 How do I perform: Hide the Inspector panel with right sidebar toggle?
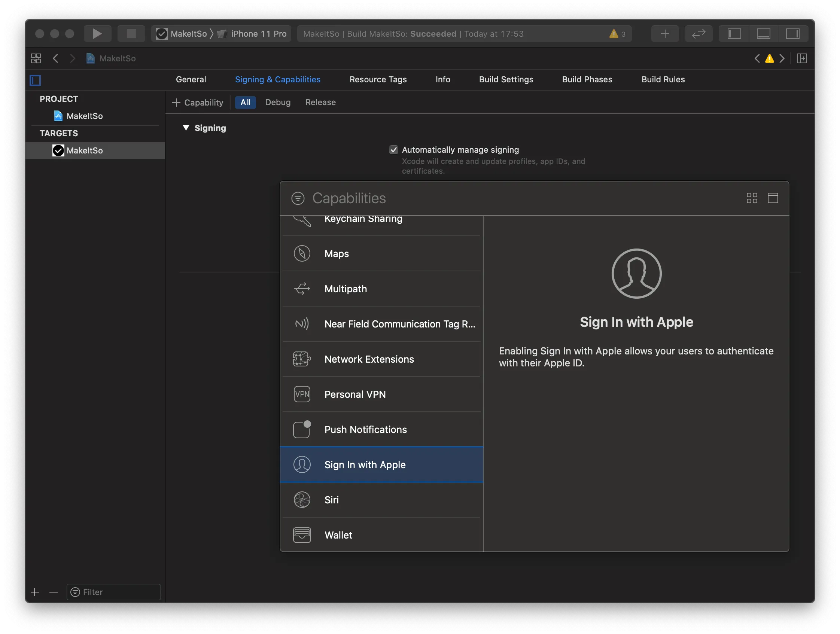click(x=794, y=33)
